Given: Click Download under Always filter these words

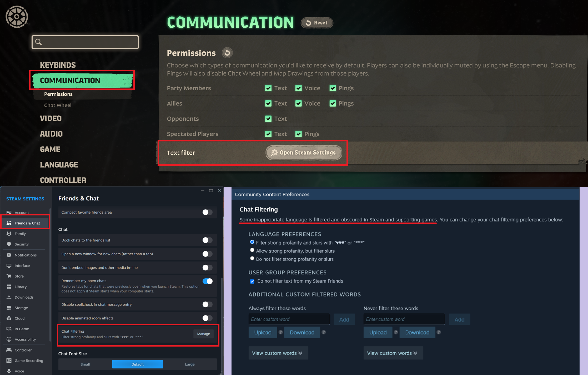Looking at the screenshot, I should point(302,333).
